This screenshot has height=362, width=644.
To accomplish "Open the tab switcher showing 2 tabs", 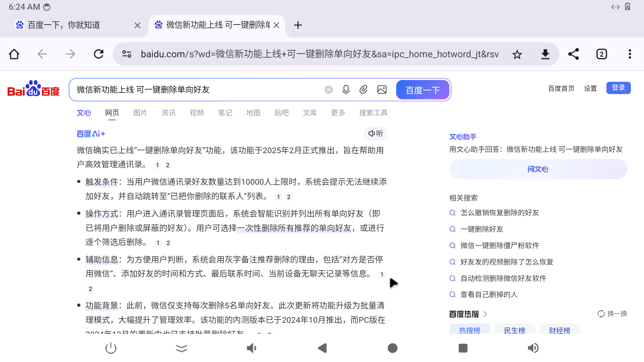I will (601, 54).
